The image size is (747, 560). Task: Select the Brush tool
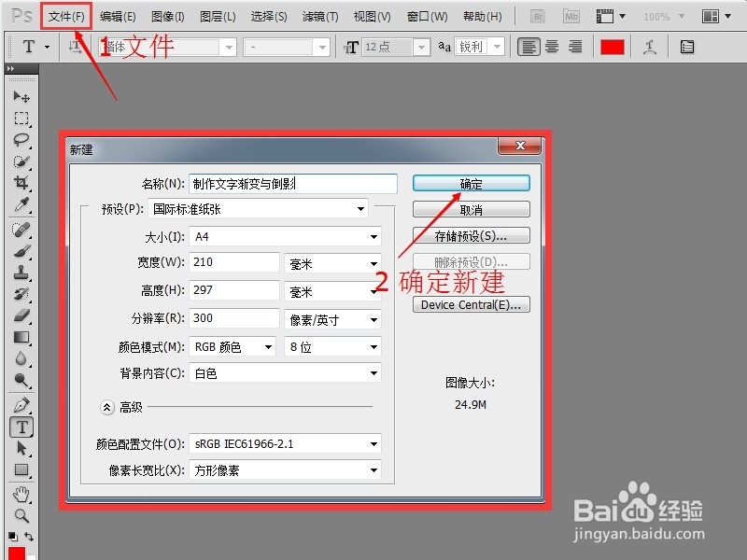(22, 251)
